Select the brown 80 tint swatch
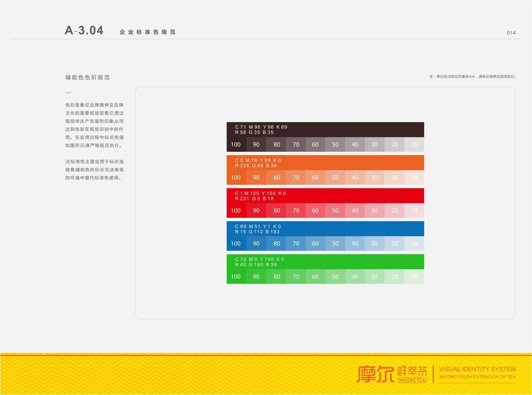532x395 pixels. click(276, 144)
